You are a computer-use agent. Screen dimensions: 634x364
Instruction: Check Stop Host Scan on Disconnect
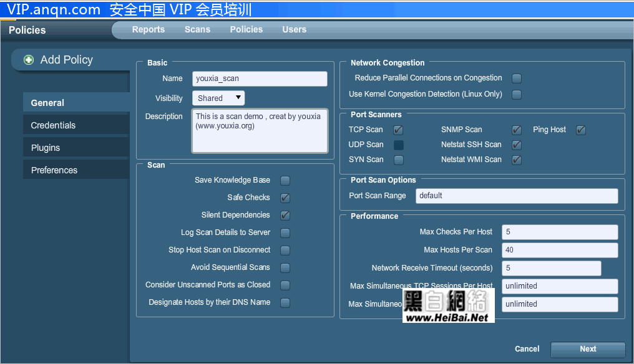(285, 251)
